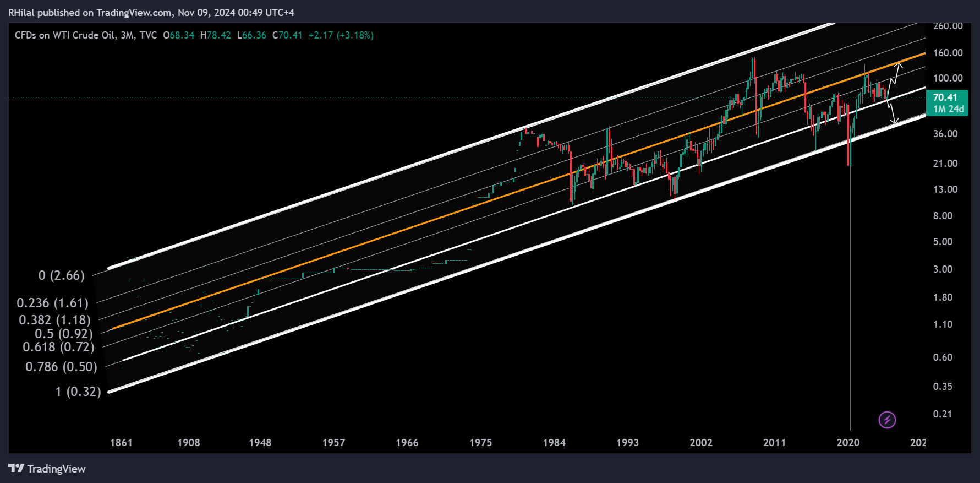
Task: Click the chart title 'CFDs on WTI Crude Oil'
Action: click(65, 35)
